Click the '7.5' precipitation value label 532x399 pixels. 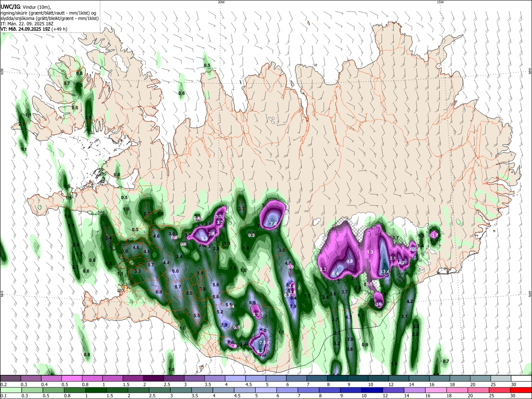(262, 342)
